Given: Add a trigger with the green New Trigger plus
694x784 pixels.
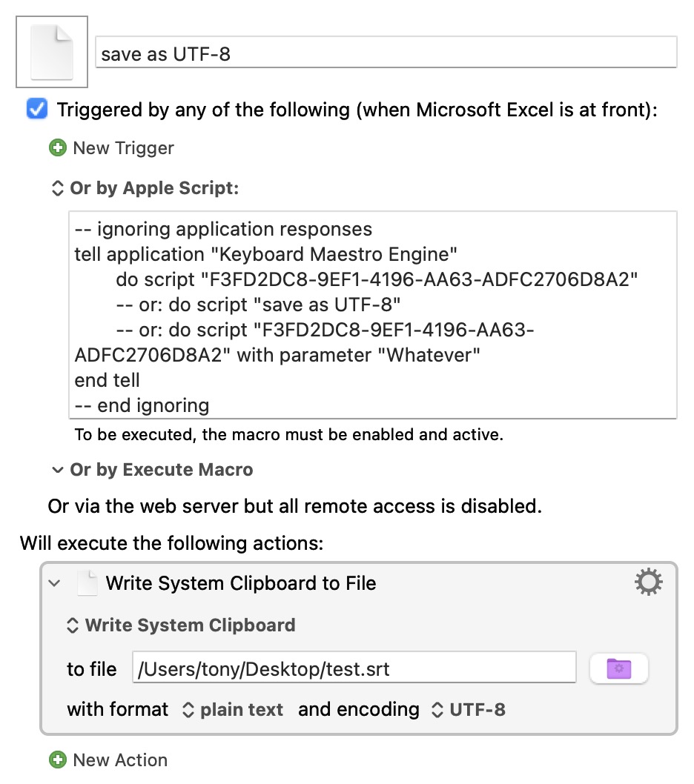Looking at the screenshot, I should (57, 148).
